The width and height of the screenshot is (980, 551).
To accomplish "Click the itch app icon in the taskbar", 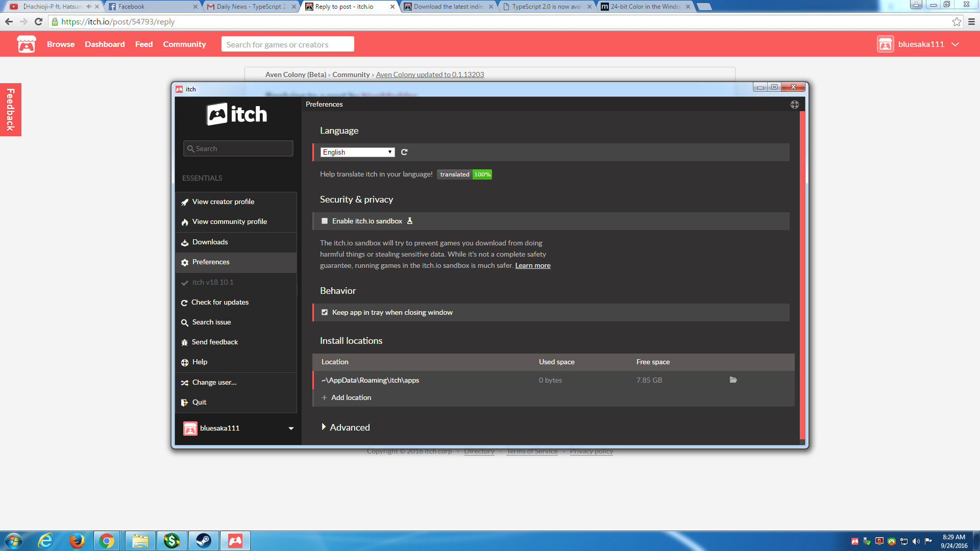I will (235, 541).
